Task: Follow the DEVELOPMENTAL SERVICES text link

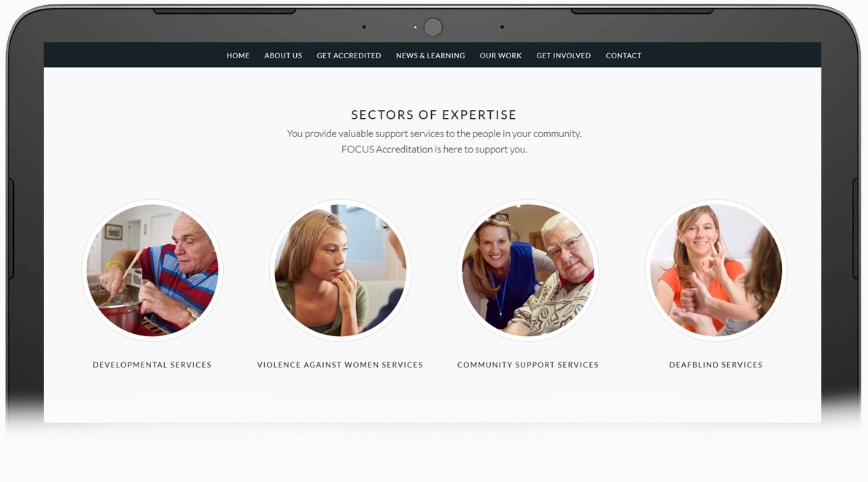Action: pyautogui.click(x=152, y=365)
